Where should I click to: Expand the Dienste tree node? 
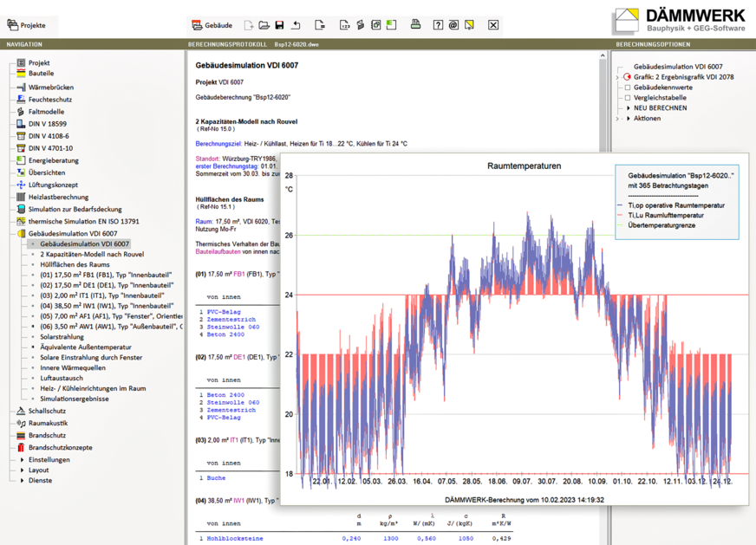point(23,481)
